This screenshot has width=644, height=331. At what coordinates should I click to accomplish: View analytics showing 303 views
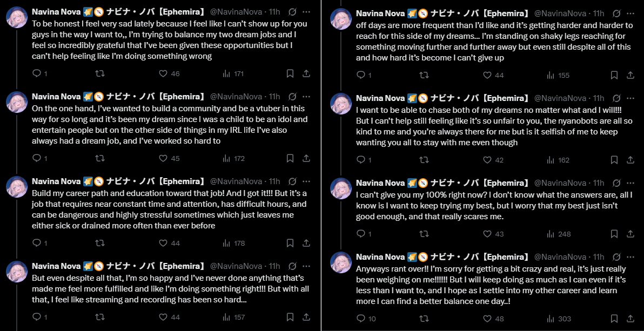[551, 319]
